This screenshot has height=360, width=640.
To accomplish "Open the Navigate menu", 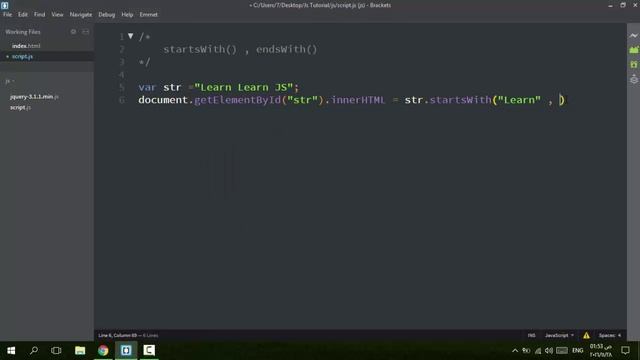I will point(81,14).
